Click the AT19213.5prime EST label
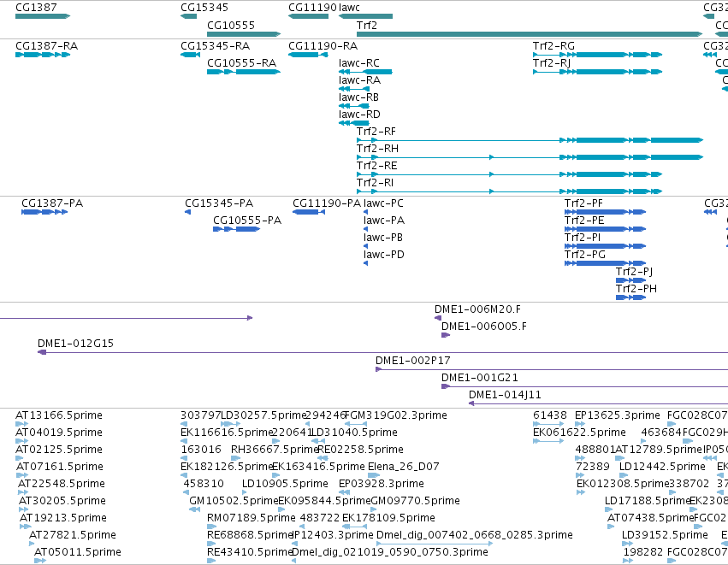 click(63, 519)
